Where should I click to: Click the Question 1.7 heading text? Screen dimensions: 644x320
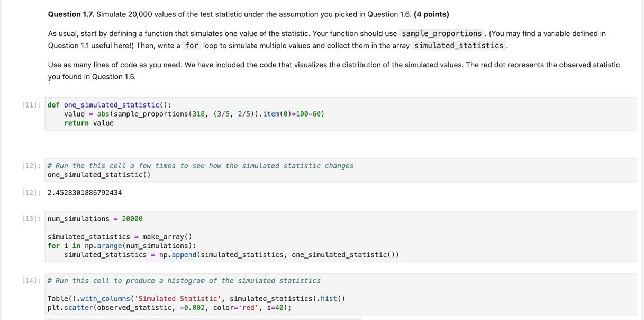[x=248, y=14]
